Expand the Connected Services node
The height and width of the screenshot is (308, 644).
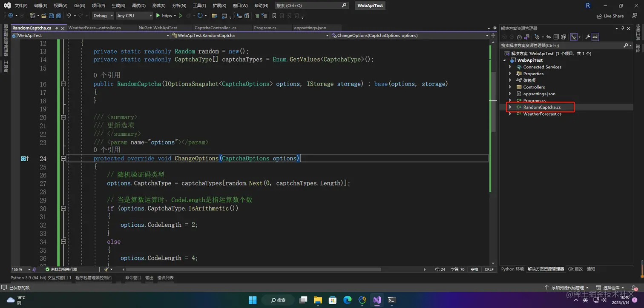[x=510, y=67]
